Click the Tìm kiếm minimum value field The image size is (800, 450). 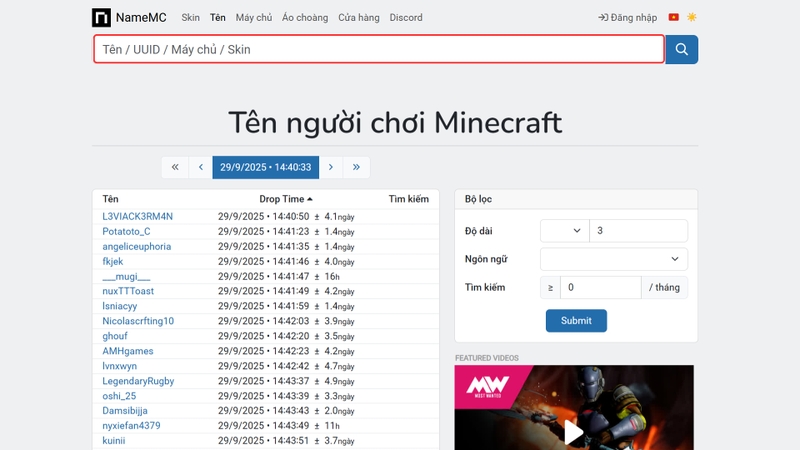point(601,287)
